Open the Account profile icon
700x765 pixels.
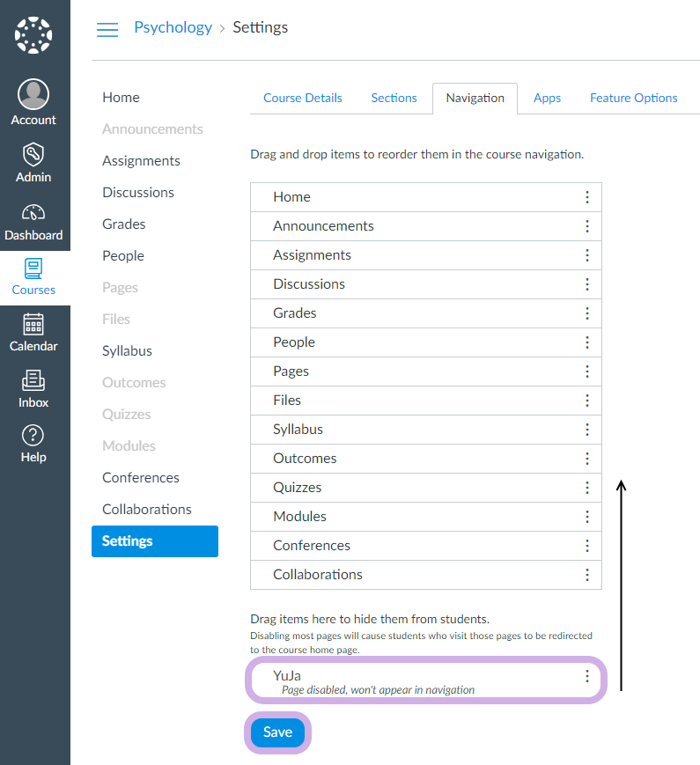tap(33, 94)
